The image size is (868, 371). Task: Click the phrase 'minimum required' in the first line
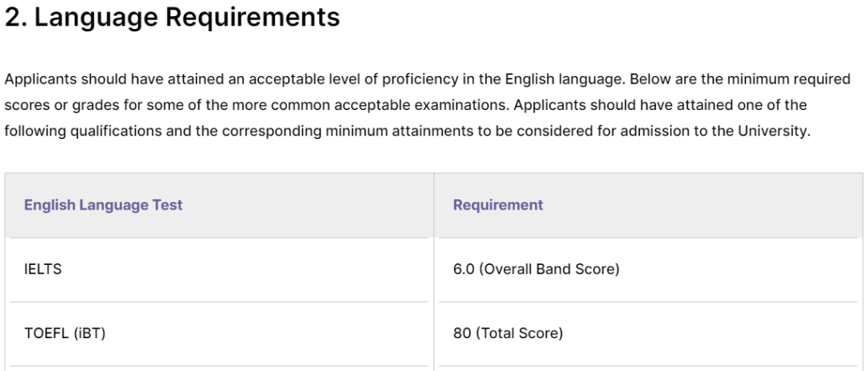796,79
